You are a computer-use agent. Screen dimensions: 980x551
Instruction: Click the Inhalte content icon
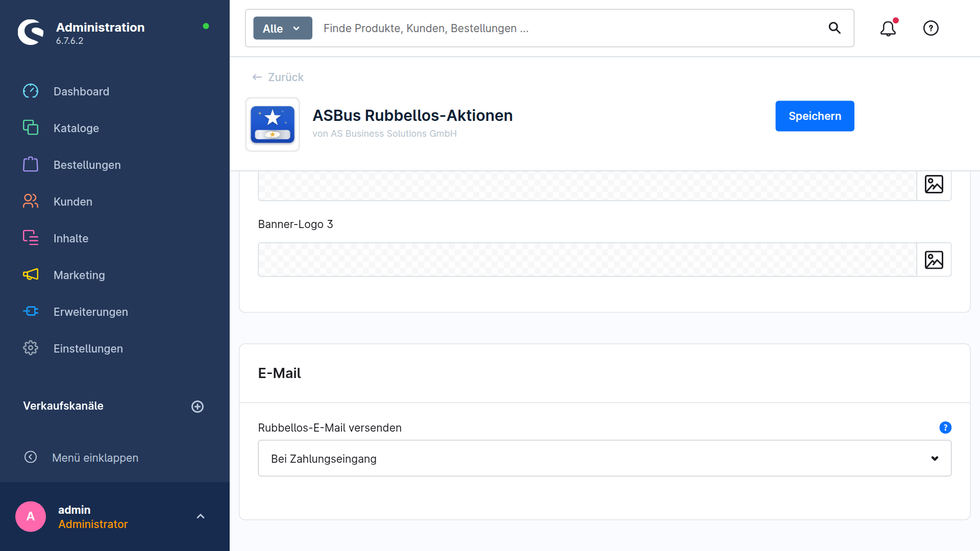31,238
